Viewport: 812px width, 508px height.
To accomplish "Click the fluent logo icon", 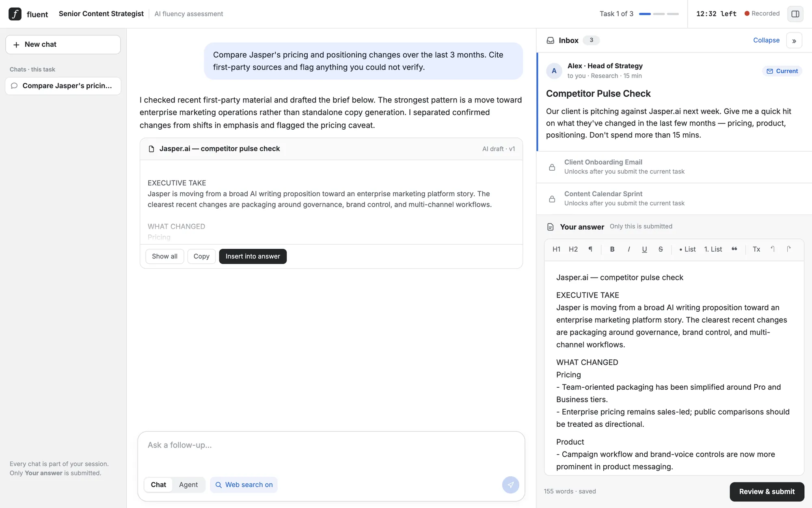I will click(15, 14).
